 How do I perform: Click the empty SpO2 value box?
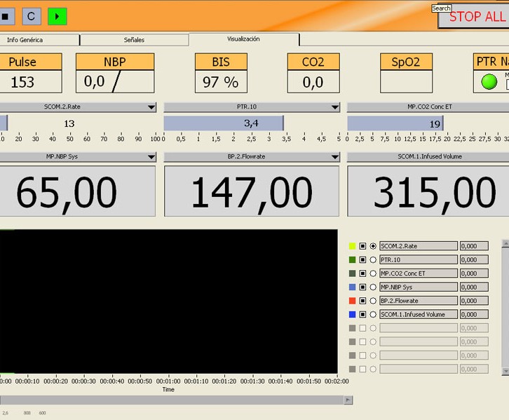coord(406,82)
